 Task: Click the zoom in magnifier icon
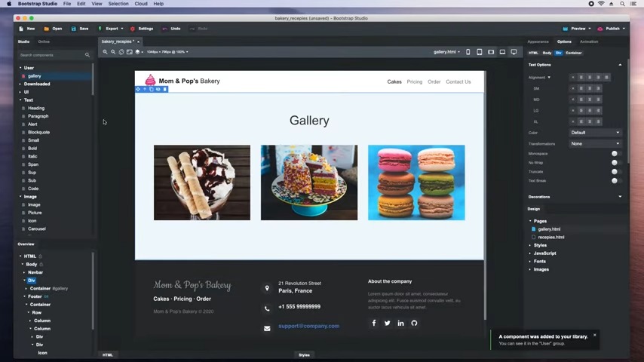(x=105, y=52)
